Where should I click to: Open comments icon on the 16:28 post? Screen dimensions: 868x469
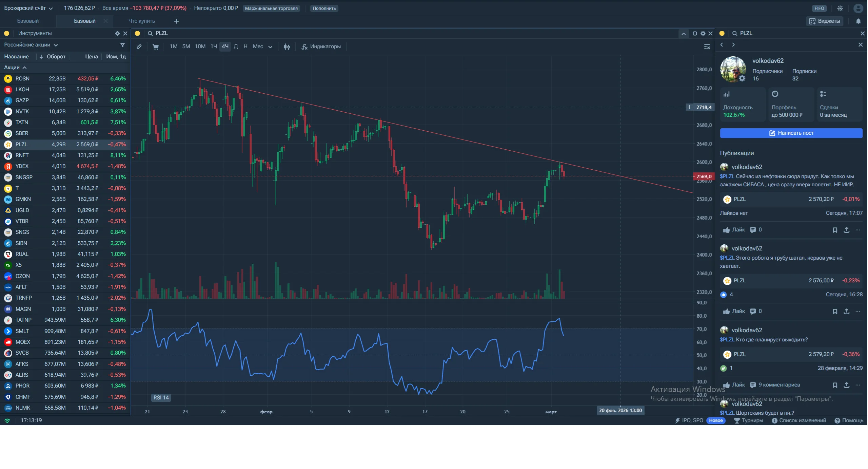click(x=753, y=311)
